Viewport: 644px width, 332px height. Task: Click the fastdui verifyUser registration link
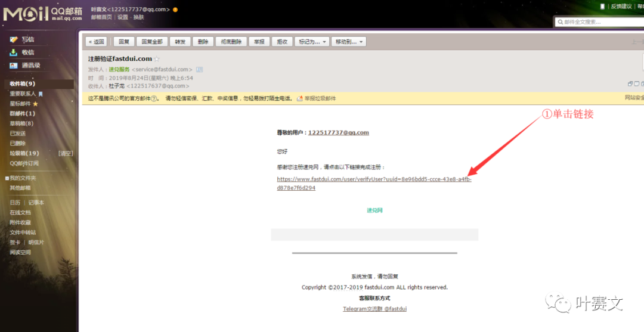(374, 179)
